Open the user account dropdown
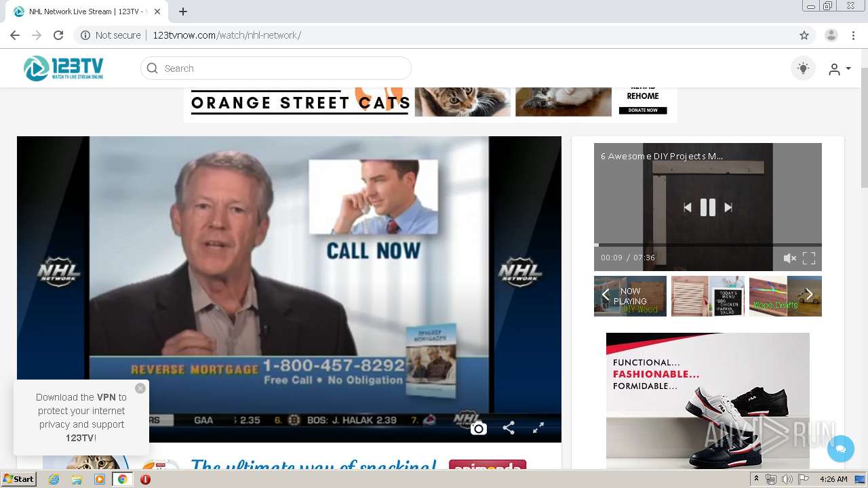This screenshot has width=868, height=488. 840,69
